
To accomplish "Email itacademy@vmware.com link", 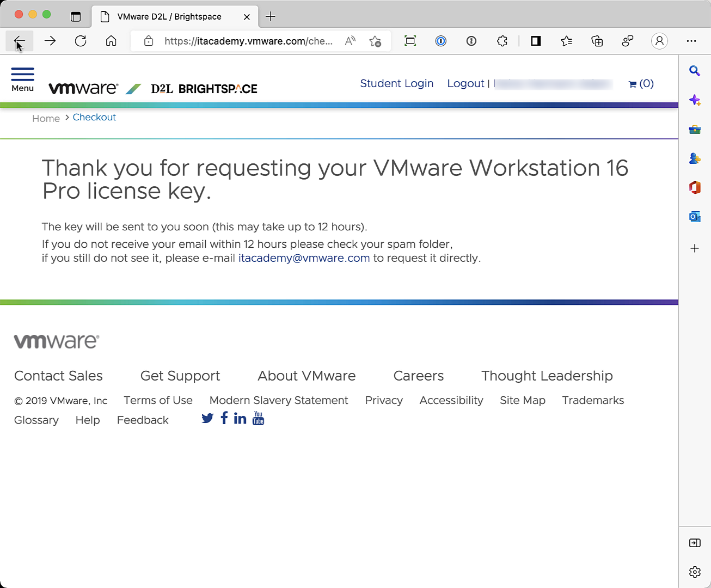I will point(304,258).
